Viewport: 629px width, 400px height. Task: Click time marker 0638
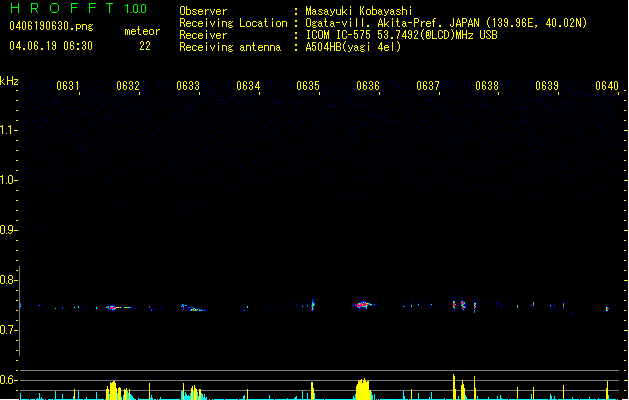tap(487, 86)
